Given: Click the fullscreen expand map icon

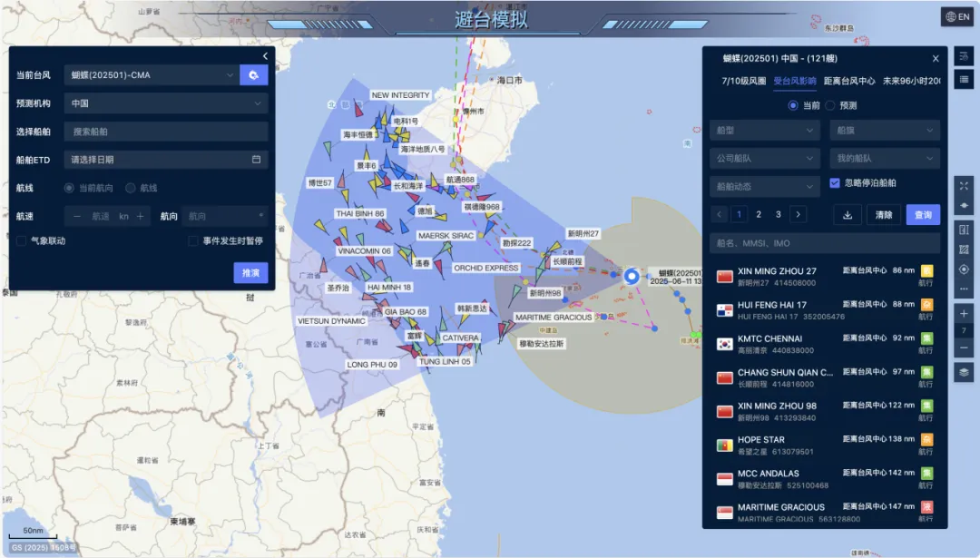Looking at the screenshot, I should 964,186.
